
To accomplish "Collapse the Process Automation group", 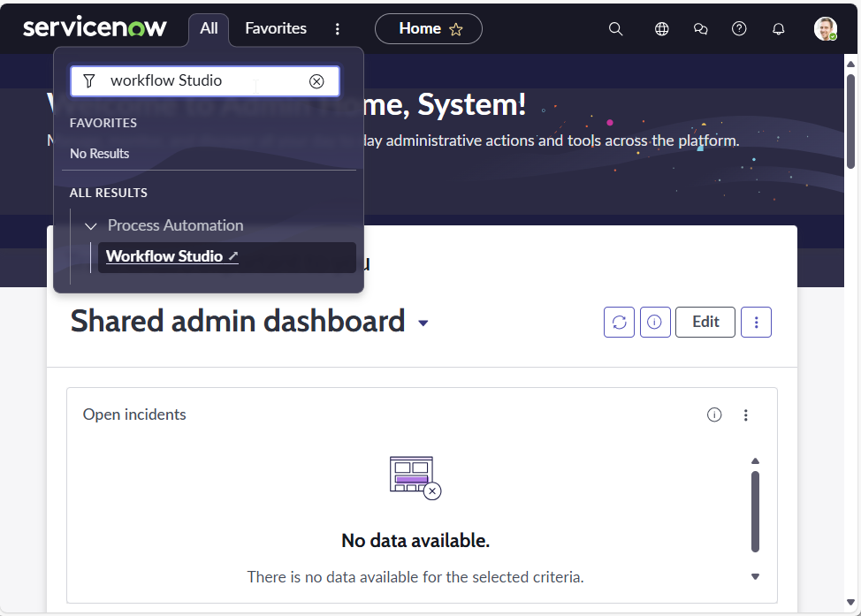I will [x=90, y=225].
